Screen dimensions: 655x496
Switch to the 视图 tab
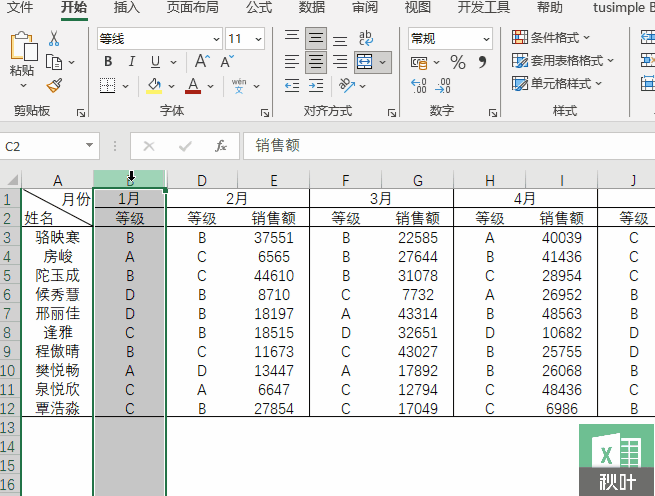click(417, 8)
